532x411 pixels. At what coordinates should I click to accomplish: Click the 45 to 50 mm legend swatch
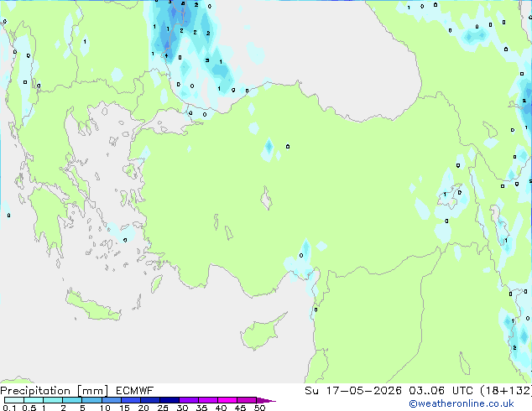(x=247, y=400)
